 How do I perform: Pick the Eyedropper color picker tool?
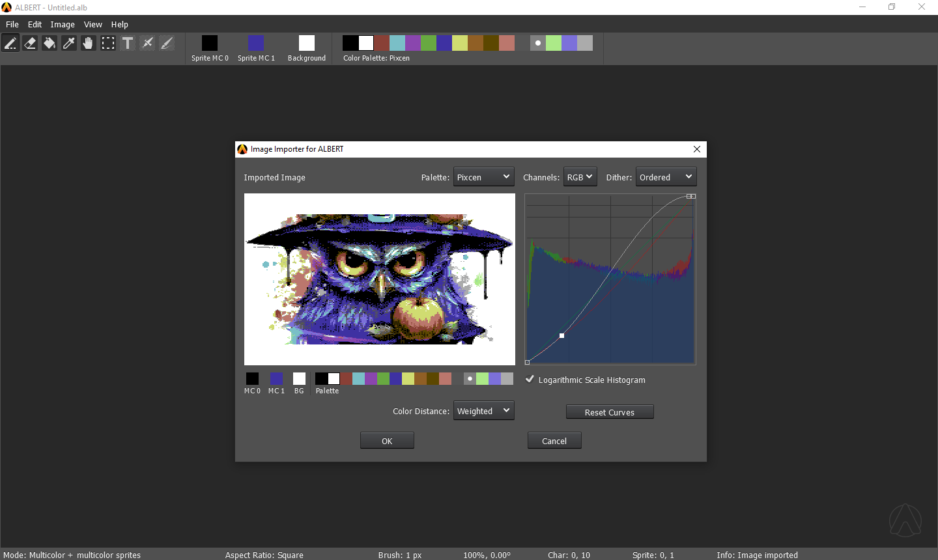(69, 43)
